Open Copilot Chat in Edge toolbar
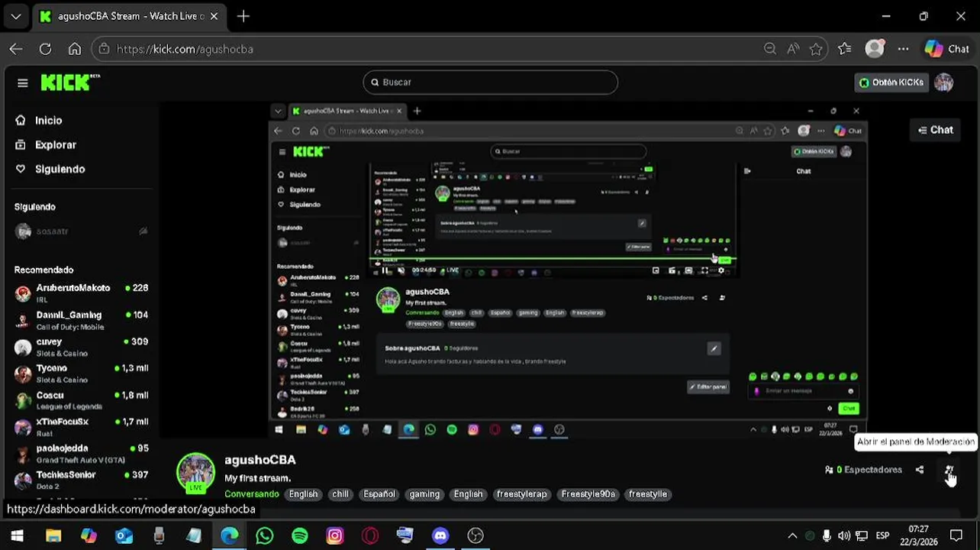This screenshot has height=550, width=980. click(946, 49)
